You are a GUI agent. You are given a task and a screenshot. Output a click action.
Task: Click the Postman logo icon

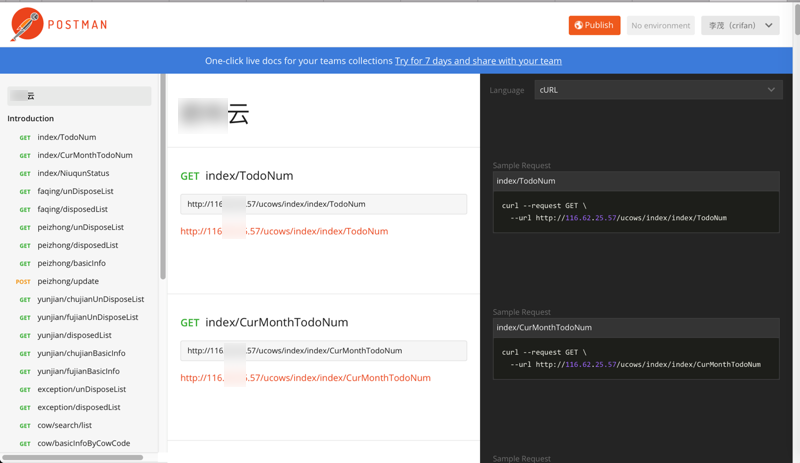[28, 24]
